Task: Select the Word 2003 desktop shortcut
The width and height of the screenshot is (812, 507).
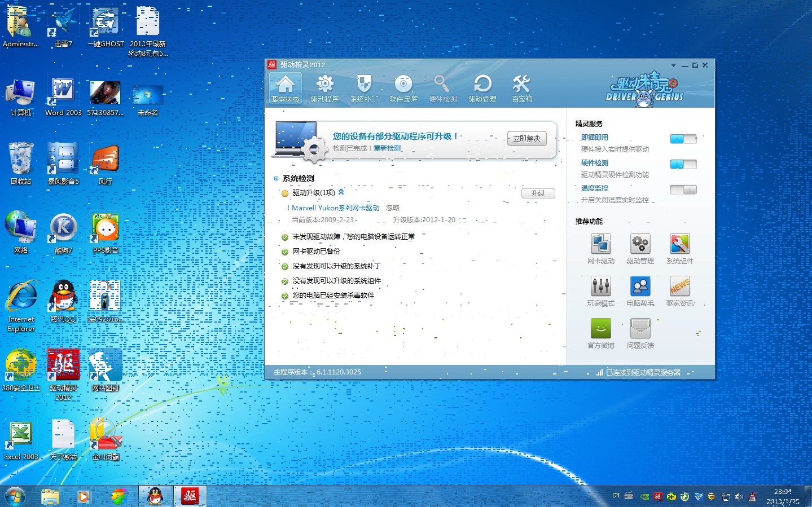Action: point(63,96)
